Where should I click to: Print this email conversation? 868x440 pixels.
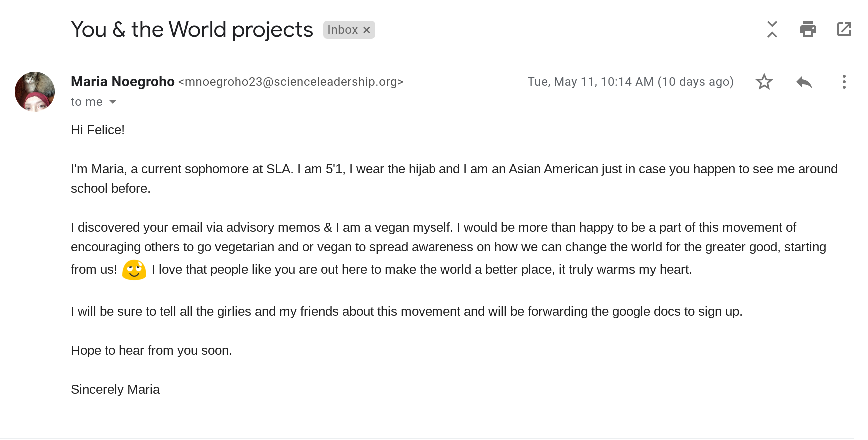tap(808, 30)
